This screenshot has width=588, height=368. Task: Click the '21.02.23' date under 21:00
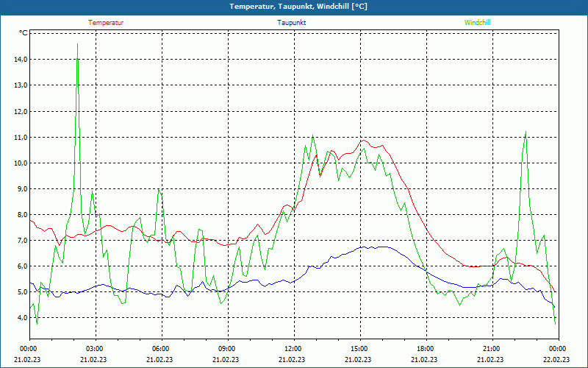490,359
